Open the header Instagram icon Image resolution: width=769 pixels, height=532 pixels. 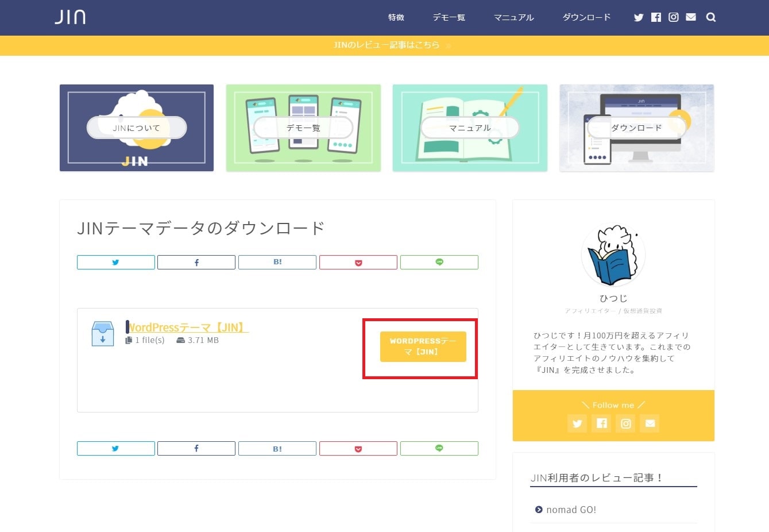[x=674, y=17]
